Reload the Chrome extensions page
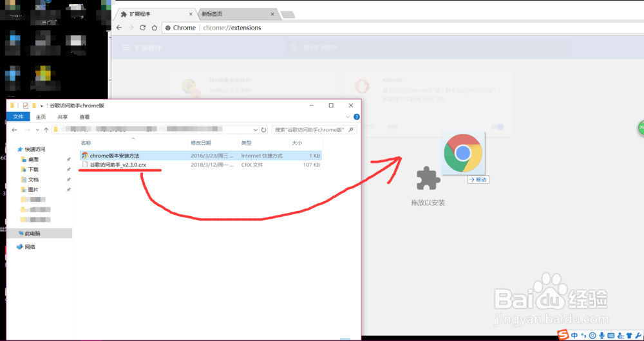The height and width of the screenshot is (341, 644). pyautogui.click(x=142, y=28)
